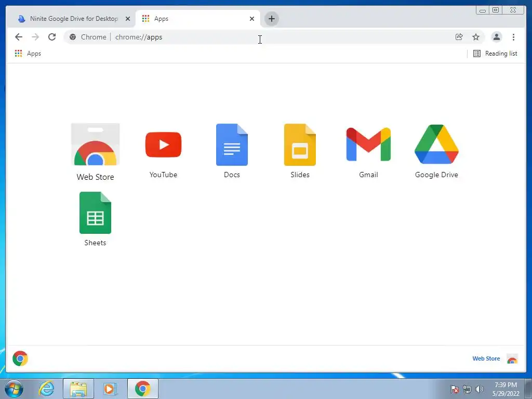Screen dimensions: 532x399
Task: Open Action Center flag in tray
Action: point(454,389)
